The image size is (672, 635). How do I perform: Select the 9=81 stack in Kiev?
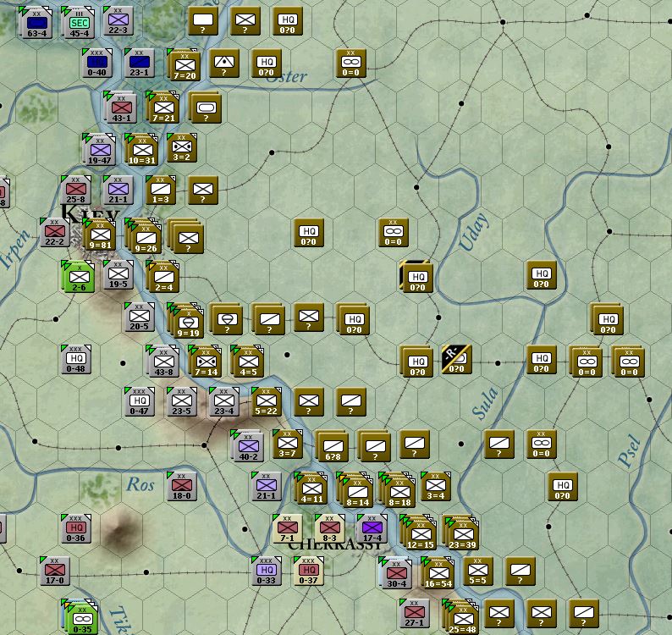[100, 235]
